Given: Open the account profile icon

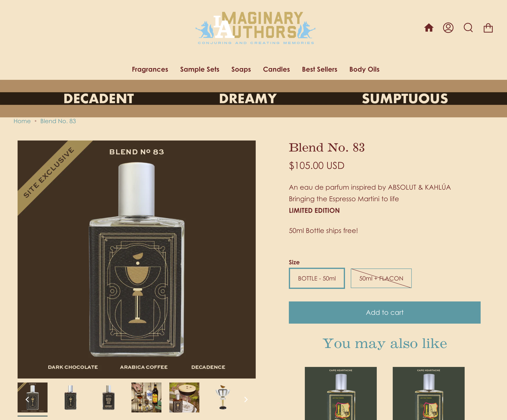Looking at the screenshot, I should pyautogui.click(x=448, y=28).
